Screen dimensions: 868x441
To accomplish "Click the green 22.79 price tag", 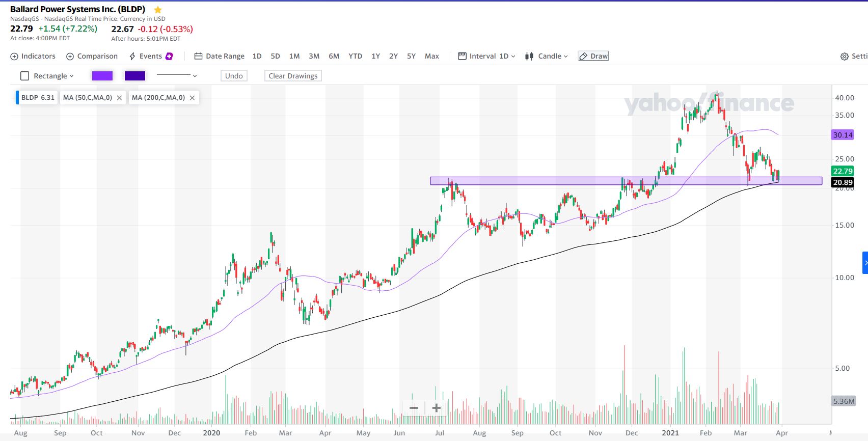I will pos(843,171).
